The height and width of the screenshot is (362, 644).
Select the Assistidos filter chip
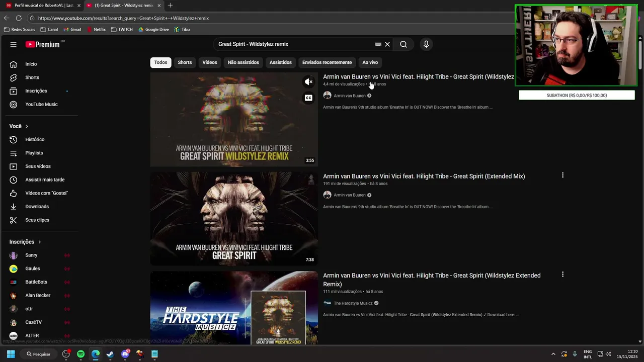click(281, 62)
